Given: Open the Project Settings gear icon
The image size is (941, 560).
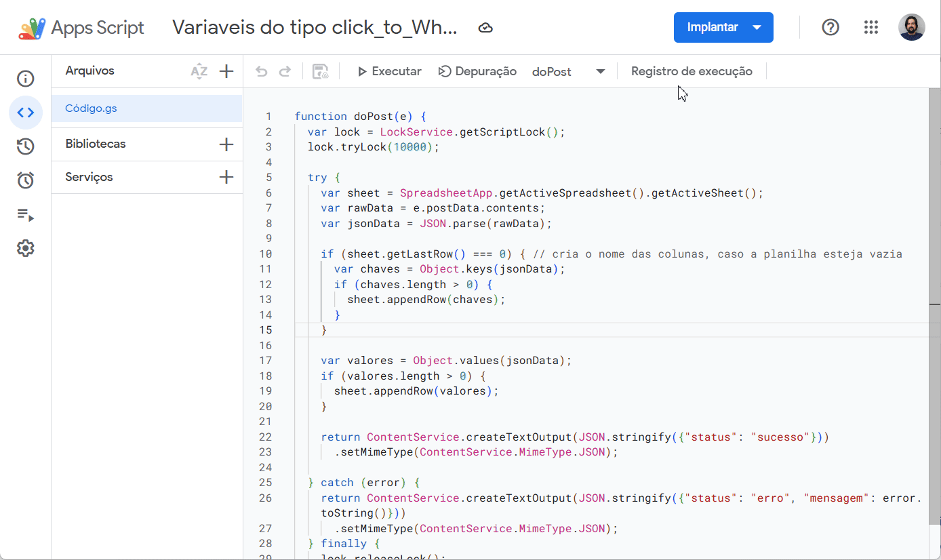Looking at the screenshot, I should pyautogui.click(x=26, y=249).
